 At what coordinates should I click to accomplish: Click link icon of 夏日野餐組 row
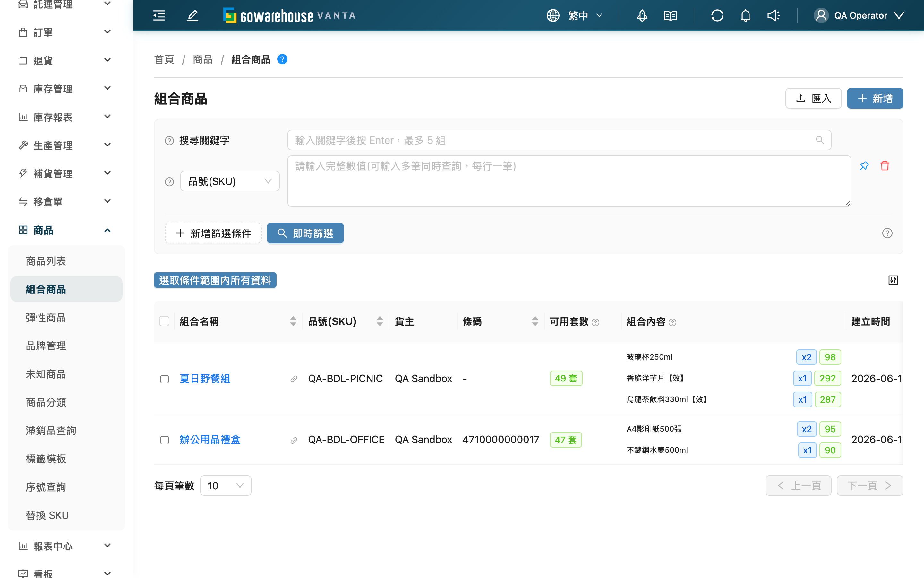click(294, 379)
